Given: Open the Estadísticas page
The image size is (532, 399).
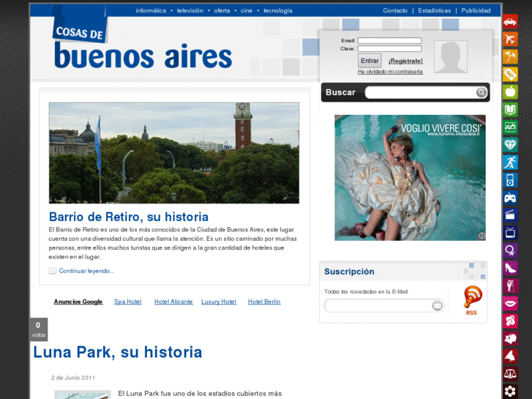Looking at the screenshot, I should [x=434, y=10].
